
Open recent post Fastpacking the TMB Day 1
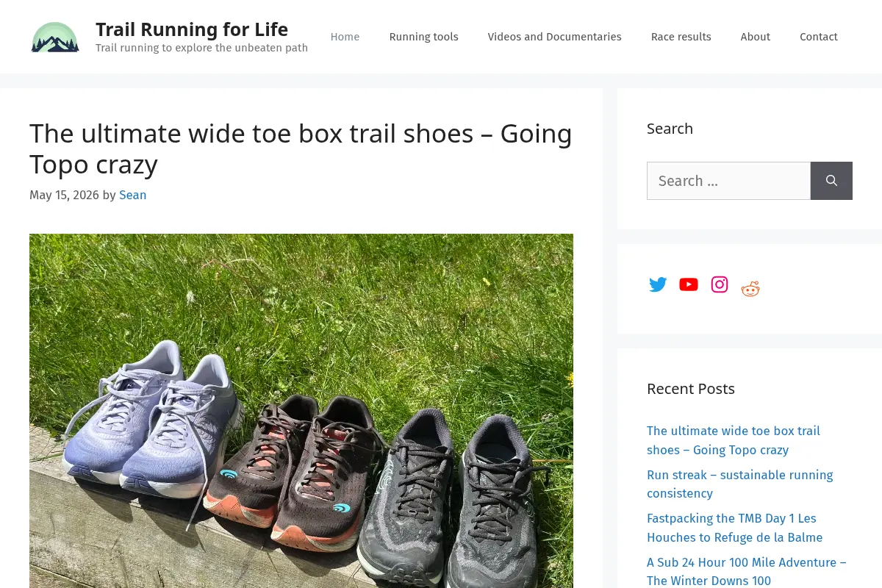734,528
